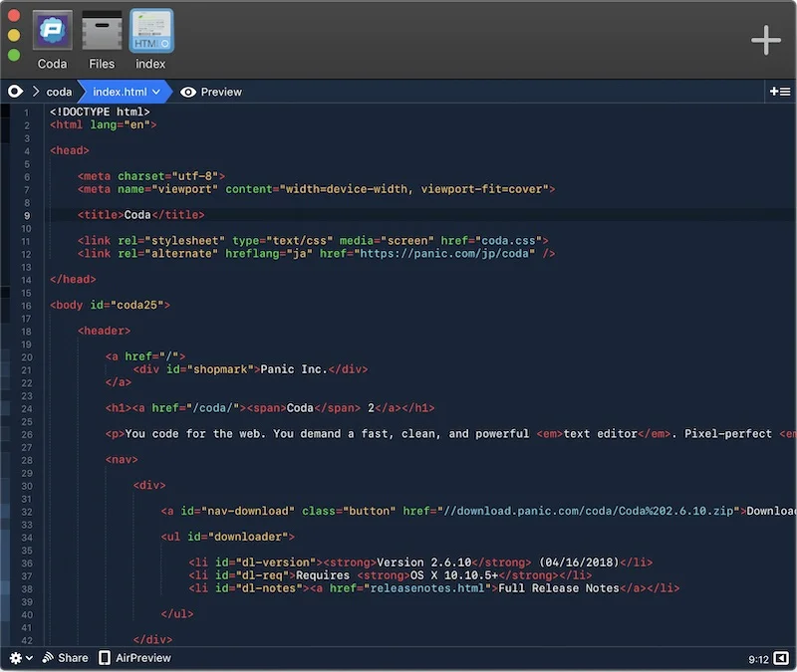Click line number 9 in gutter
Image resolution: width=797 pixels, height=672 pixels.
[27, 215]
